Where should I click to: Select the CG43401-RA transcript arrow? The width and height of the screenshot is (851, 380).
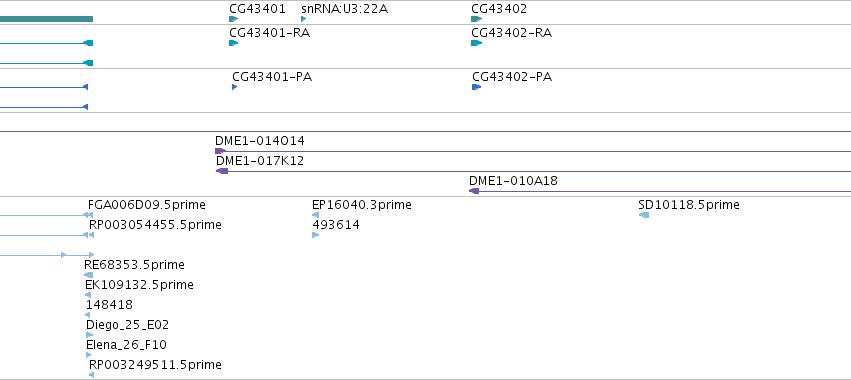tap(233, 43)
